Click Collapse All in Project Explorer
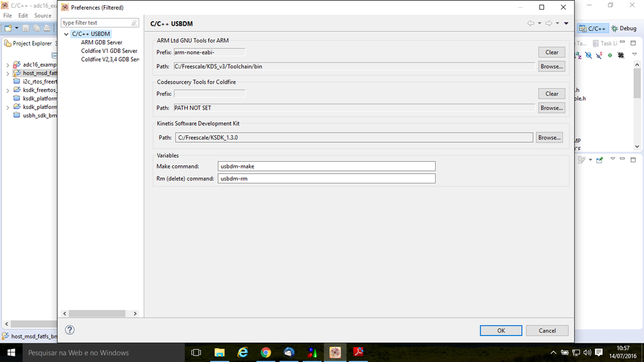The width and height of the screenshot is (644, 362). [54, 55]
